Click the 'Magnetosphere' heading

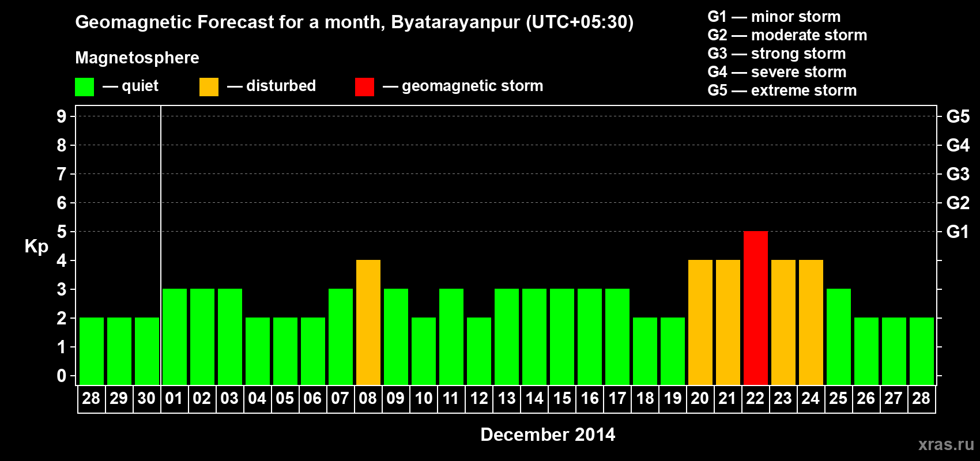tap(137, 58)
